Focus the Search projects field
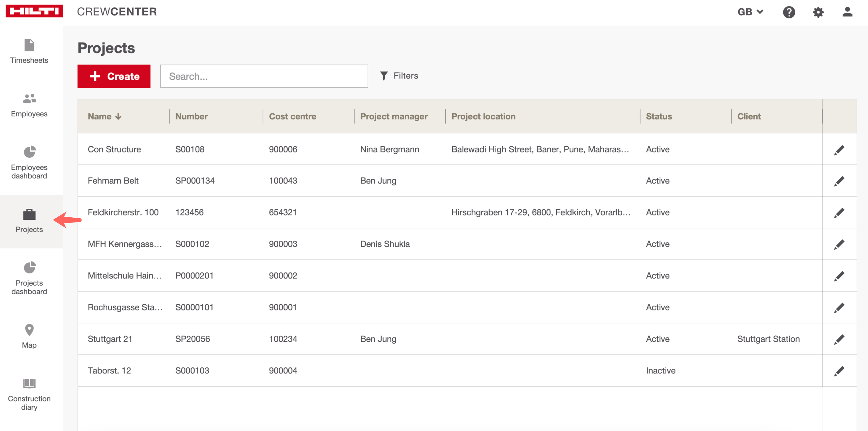This screenshot has width=868, height=431. (x=264, y=76)
